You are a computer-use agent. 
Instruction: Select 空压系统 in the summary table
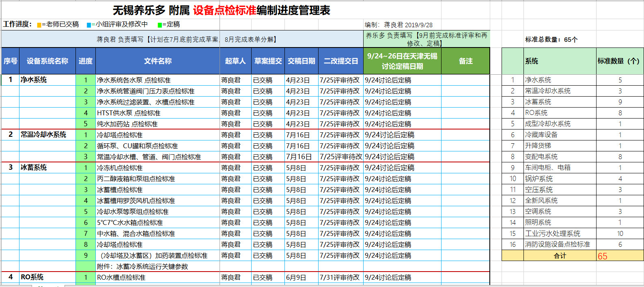click(560, 190)
